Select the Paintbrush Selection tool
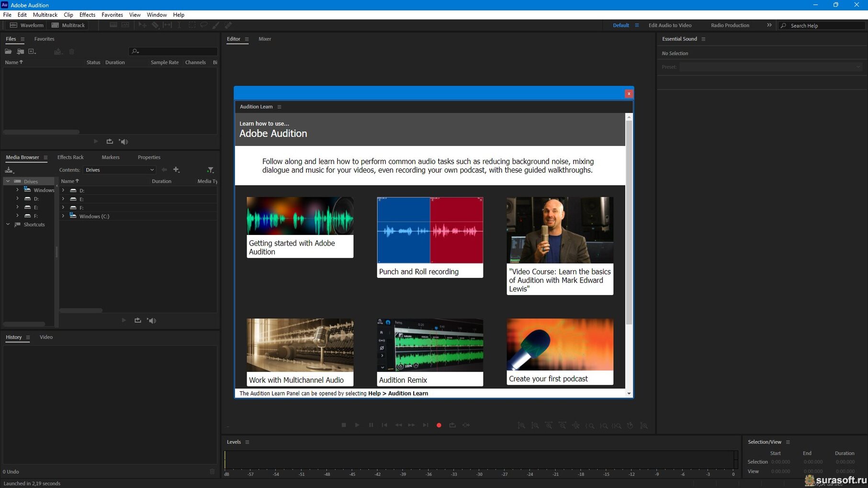Screen dimensions: 868x488 point(216,25)
